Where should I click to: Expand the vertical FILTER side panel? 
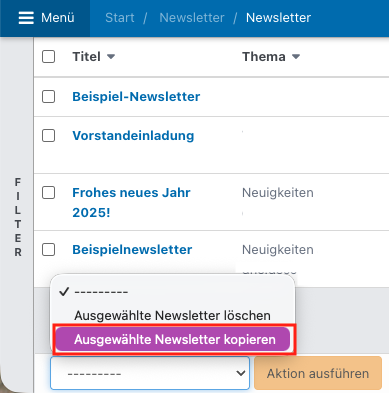(18, 217)
